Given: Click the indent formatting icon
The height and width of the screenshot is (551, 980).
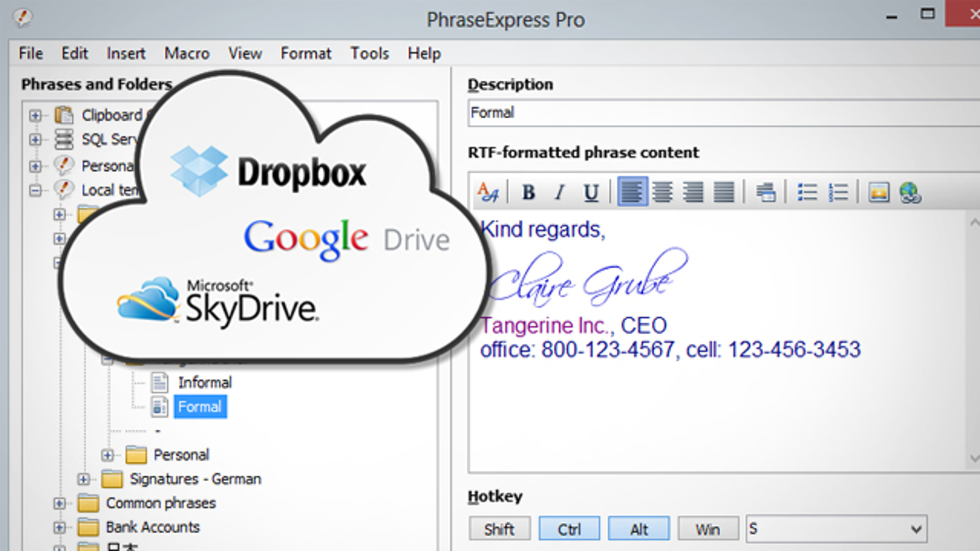Looking at the screenshot, I should (766, 192).
